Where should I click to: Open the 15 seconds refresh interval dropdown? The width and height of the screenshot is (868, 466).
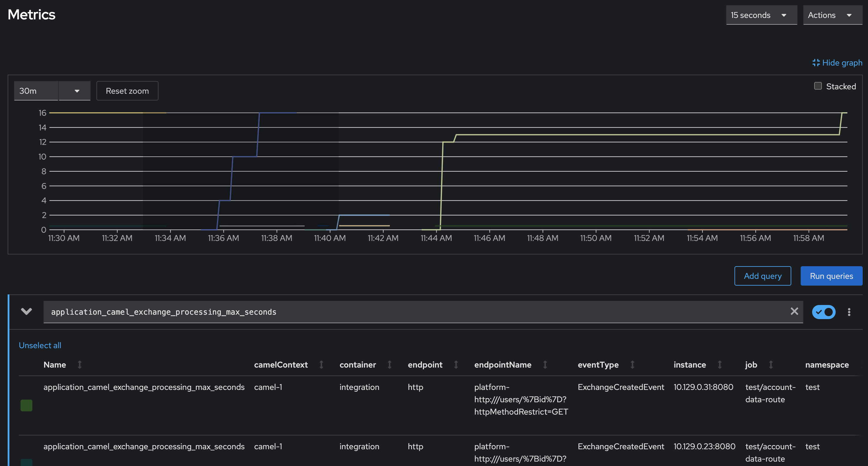click(761, 15)
